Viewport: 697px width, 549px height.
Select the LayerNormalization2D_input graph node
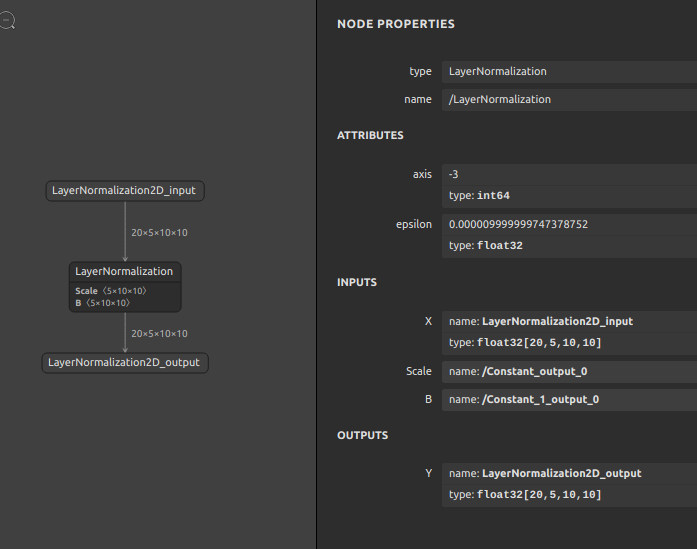click(125, 191)
